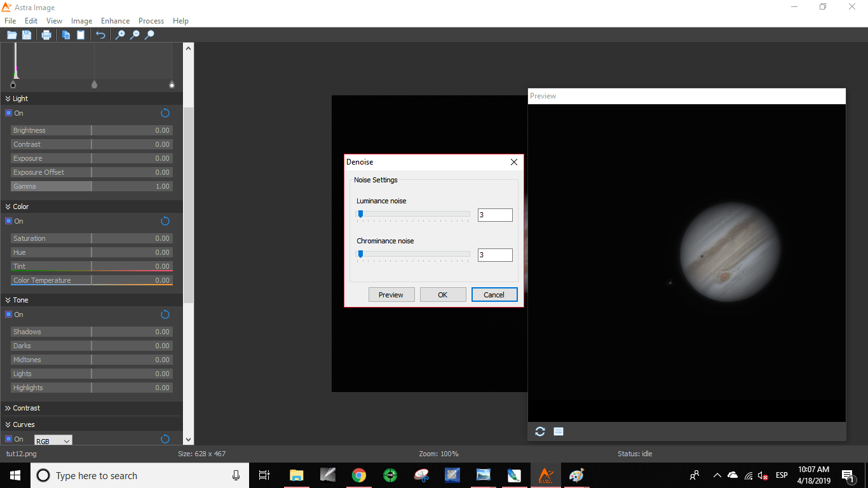868x488 pixels.
Task: Click the Print icon in toolbar
Action: point(46,35)
